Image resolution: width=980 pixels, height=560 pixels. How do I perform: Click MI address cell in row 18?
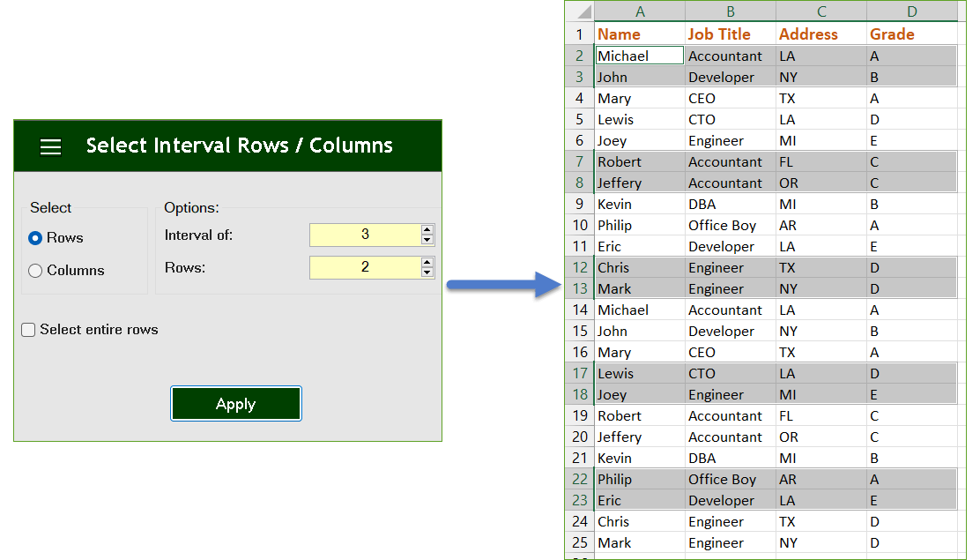click(821, 395)
